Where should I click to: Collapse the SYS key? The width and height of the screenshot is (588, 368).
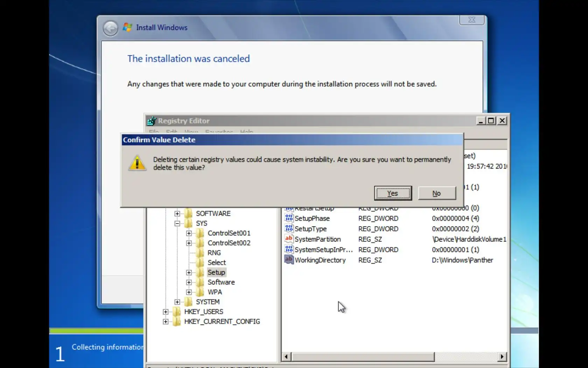tap(177, 223)
